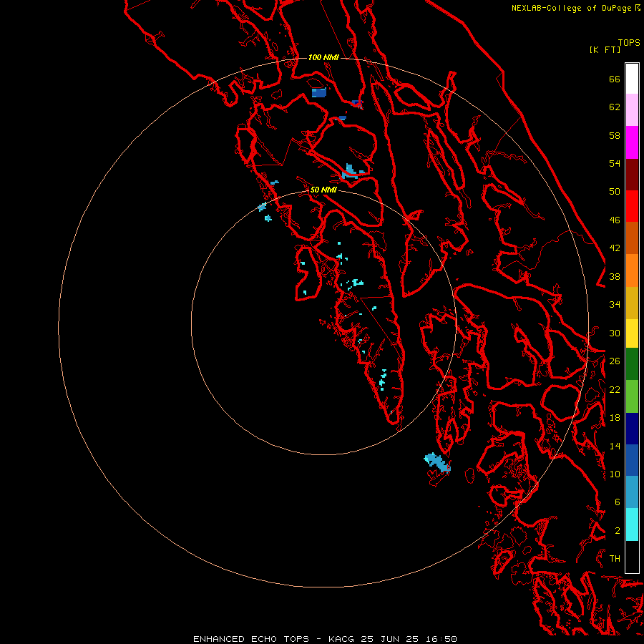Click the "26" legend value
This screenshot has height=644, width=644.
(x=615, y=361)
